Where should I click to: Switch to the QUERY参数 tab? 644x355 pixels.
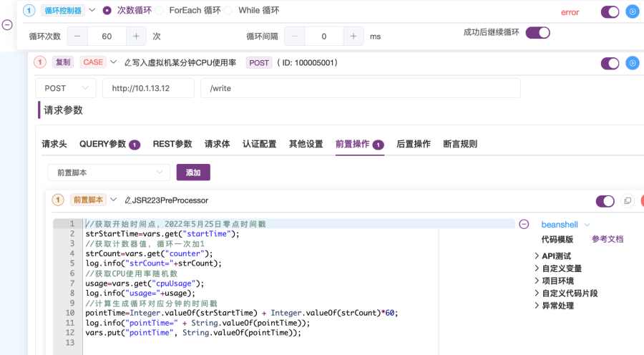(109, 144)
